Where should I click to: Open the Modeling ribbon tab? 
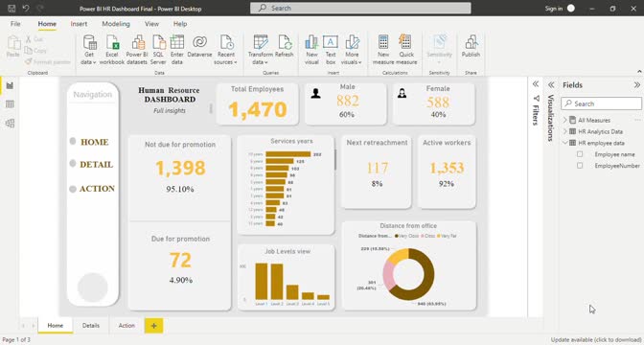116,24
